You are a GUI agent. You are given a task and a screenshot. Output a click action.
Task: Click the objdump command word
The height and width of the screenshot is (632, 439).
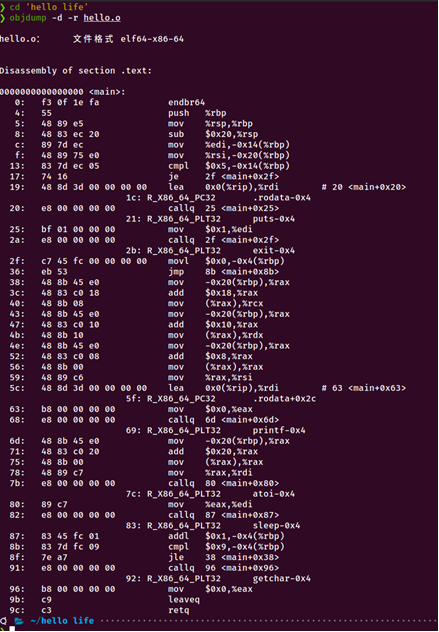[28, 18]
